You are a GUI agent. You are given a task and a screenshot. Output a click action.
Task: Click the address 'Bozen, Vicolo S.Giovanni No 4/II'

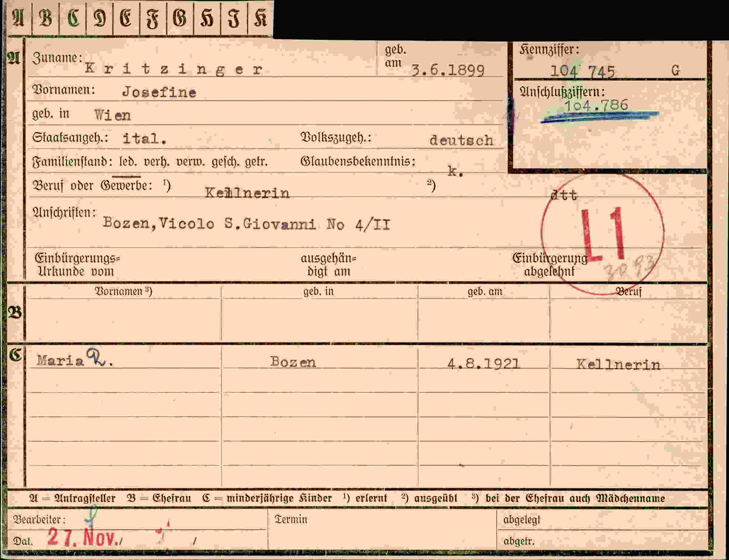click(x=247, y=224)
